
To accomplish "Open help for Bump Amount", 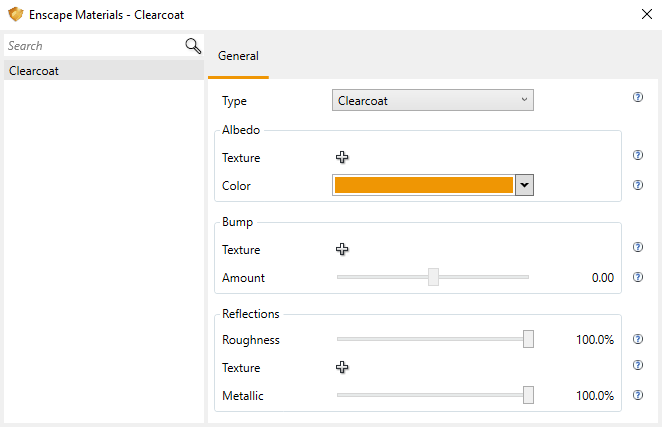I will click(x=638, y=277).
